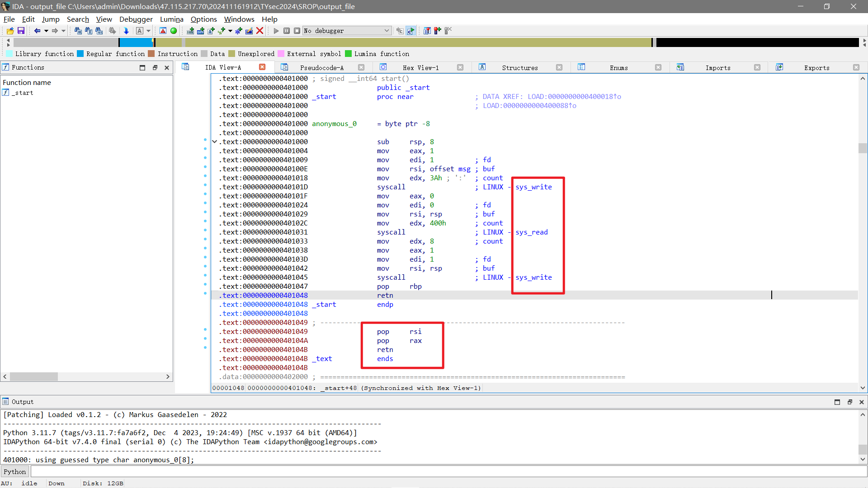Click the Open file toolbar icon
The width and height of the screenshot is (868, 488).
10,31
